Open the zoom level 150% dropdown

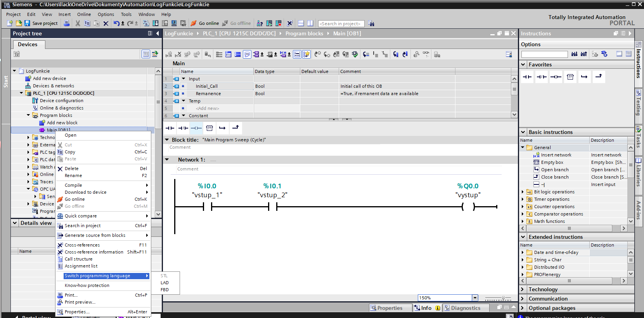click(475, 298)
